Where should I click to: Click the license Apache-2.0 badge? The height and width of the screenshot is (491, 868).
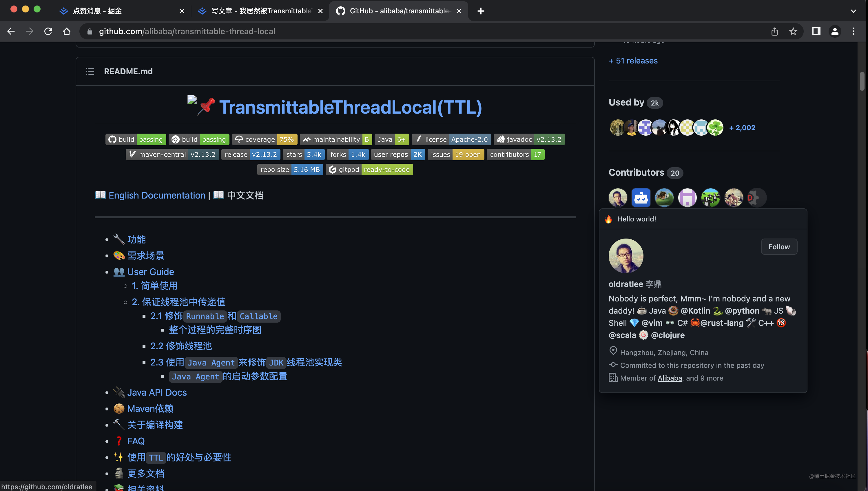click(451, 139)
